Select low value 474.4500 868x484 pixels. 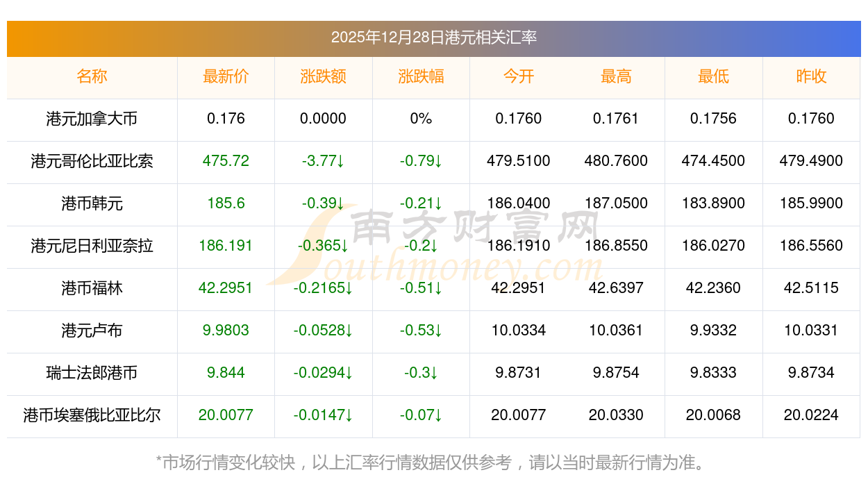pos(714,161)
